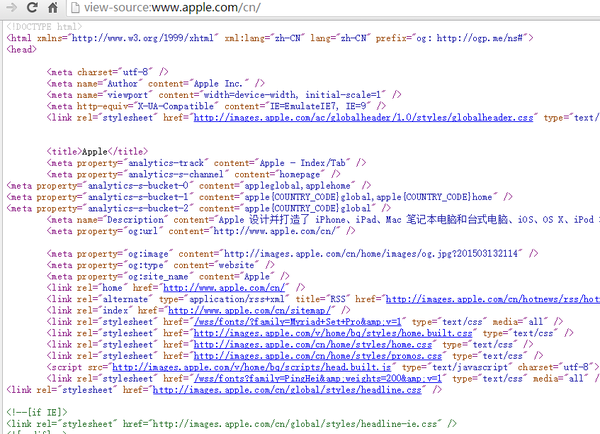Viewport: 600px width, 434px height.
Task: Click the html xmlns opening tag line
Action: (270, 38)
